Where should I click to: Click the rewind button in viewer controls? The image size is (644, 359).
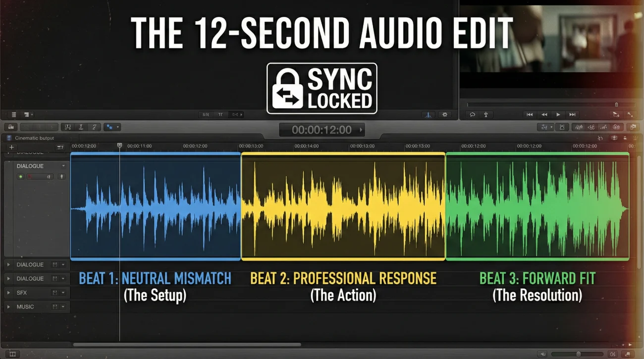click(544, 114)
